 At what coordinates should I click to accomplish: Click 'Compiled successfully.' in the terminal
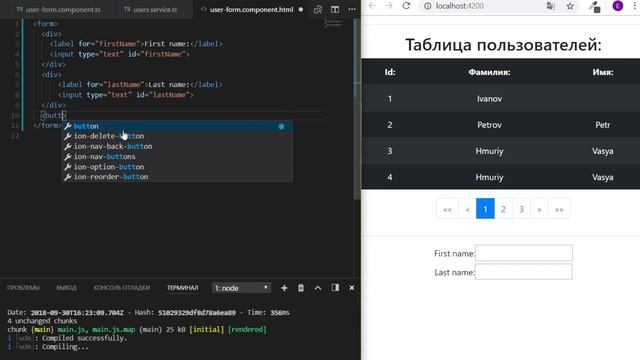click(x=84, y=338)
